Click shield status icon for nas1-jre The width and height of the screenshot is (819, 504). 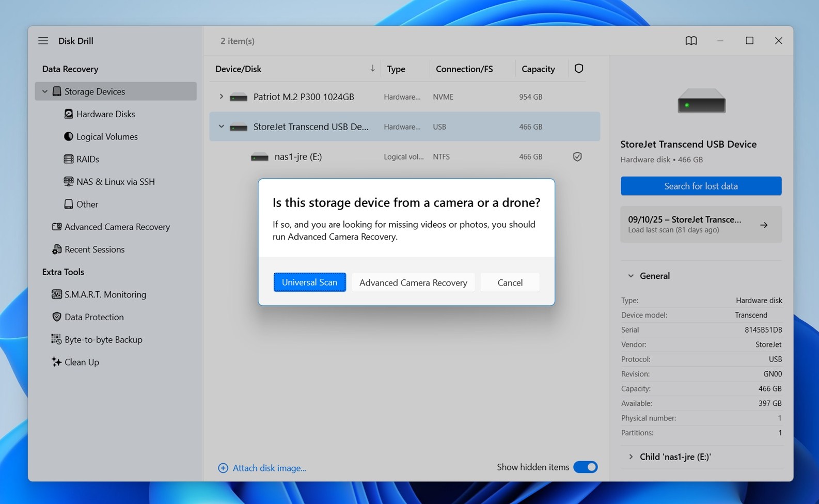[x=577, y=156]
